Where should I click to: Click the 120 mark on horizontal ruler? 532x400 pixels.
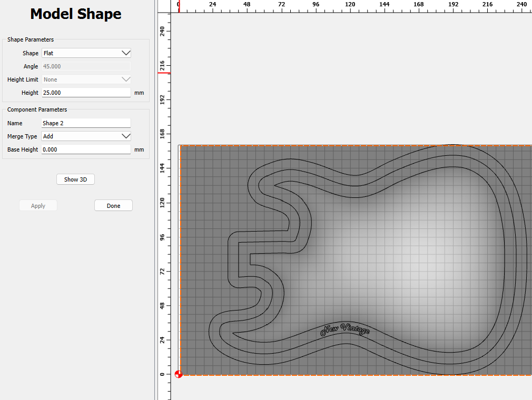(350, 5)
